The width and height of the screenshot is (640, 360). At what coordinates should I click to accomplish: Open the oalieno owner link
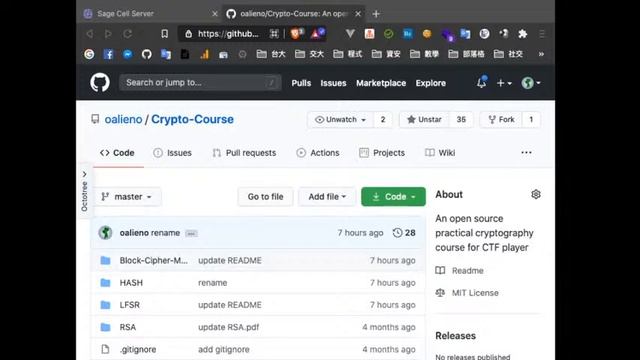tap(123, 119)
